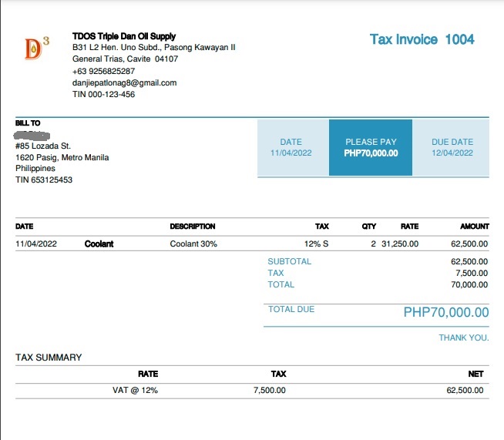Click the 'PLEASE PAY PHP70,000.00' box
Screen dimensions: 504x440
[x=371, y=147]
